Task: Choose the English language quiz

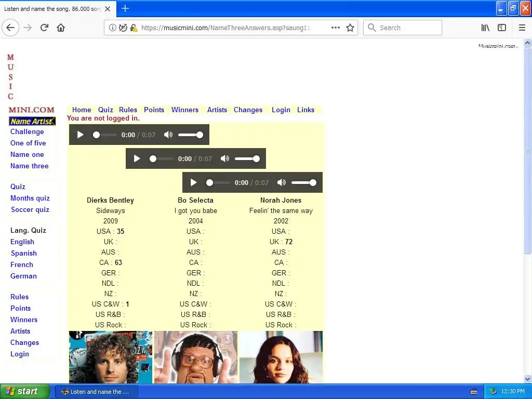Action: 22,242
